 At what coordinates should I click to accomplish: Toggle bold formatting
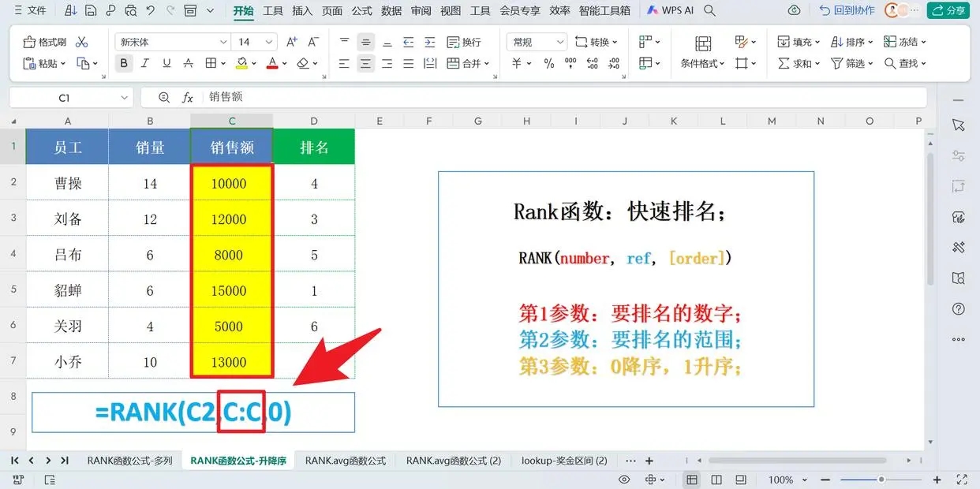pyautogui.click(x=124, y=63)
